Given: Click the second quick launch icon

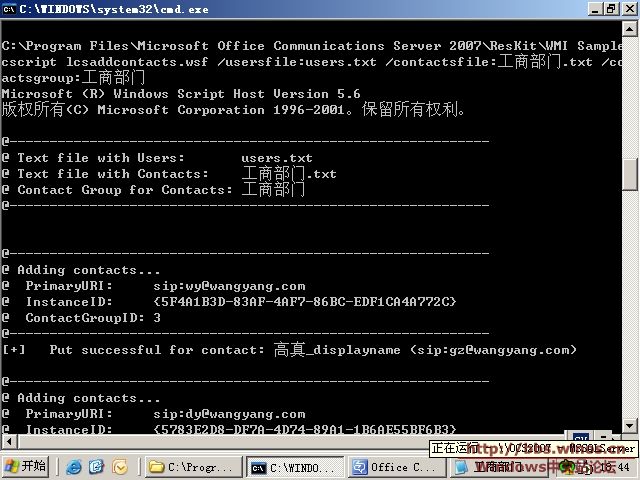Looking at the screenshot, I should 97,466.
